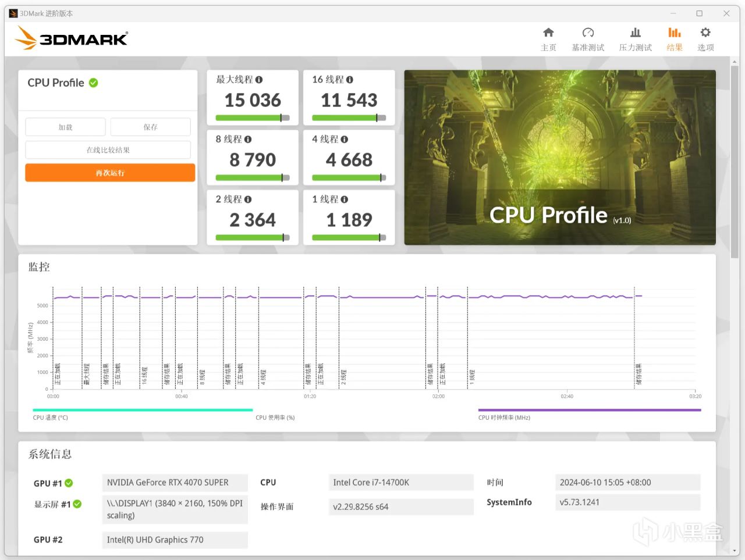Click the Intel(R) UHD Graphics 770 field
Image resolution: width=745 pixels, height=560 pixels.
pyautogui.click(x=175, y=540)
